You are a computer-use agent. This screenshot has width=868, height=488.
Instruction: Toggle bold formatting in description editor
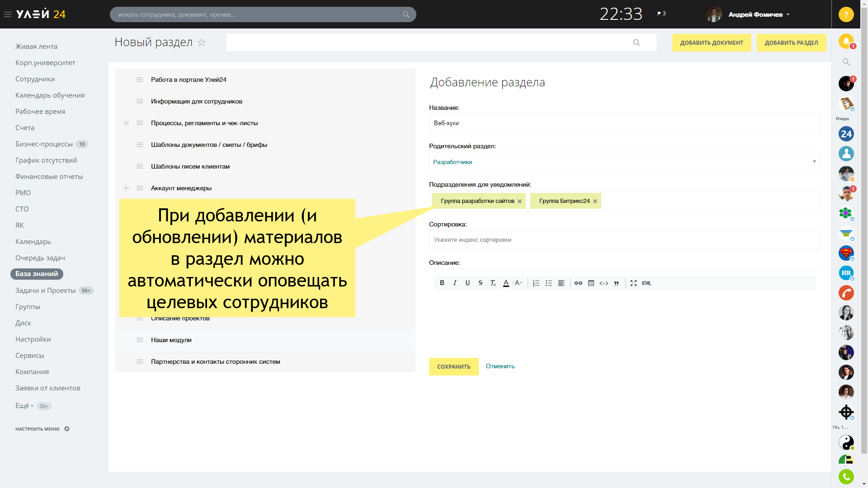pos(442,283)
